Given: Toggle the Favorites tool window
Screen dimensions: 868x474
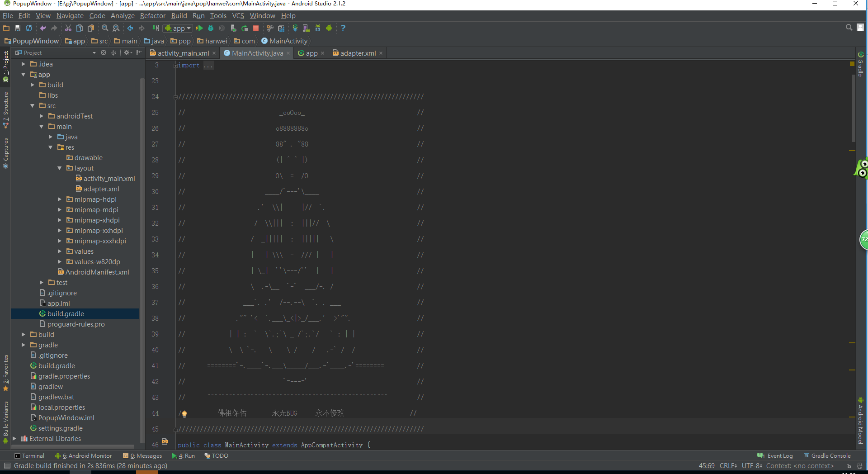Looking at the screenshot, I should [5, 373].
